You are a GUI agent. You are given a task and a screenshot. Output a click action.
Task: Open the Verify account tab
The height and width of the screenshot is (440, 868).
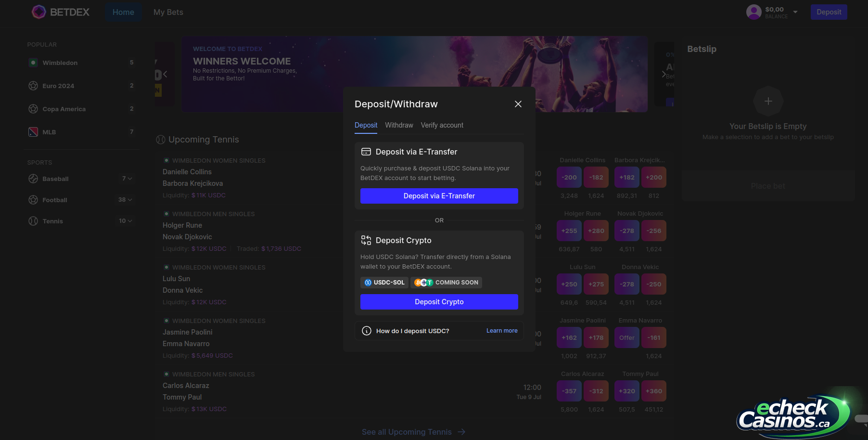click(442, 125)
